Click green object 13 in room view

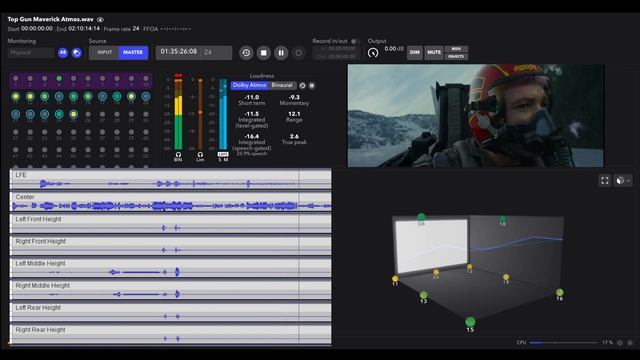coord(424,295)
